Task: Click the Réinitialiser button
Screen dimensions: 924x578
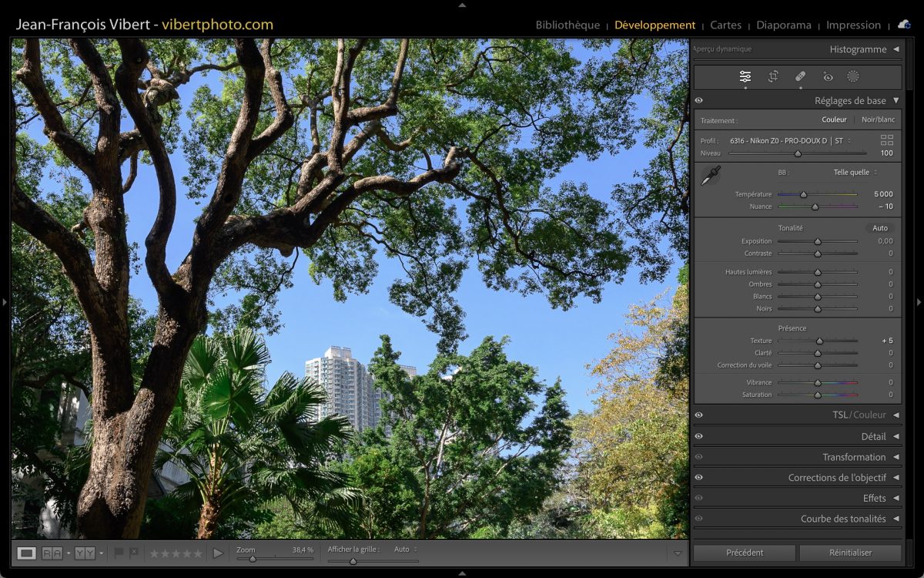Action: [850, 553]
